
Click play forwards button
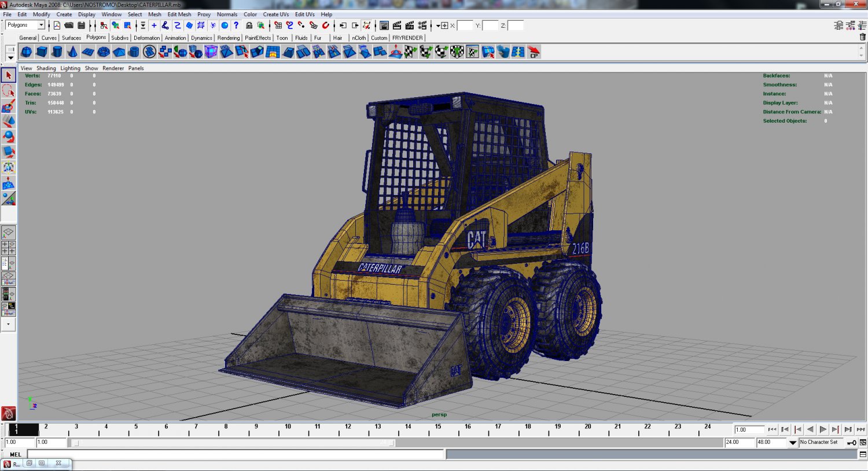pos(823,429)
